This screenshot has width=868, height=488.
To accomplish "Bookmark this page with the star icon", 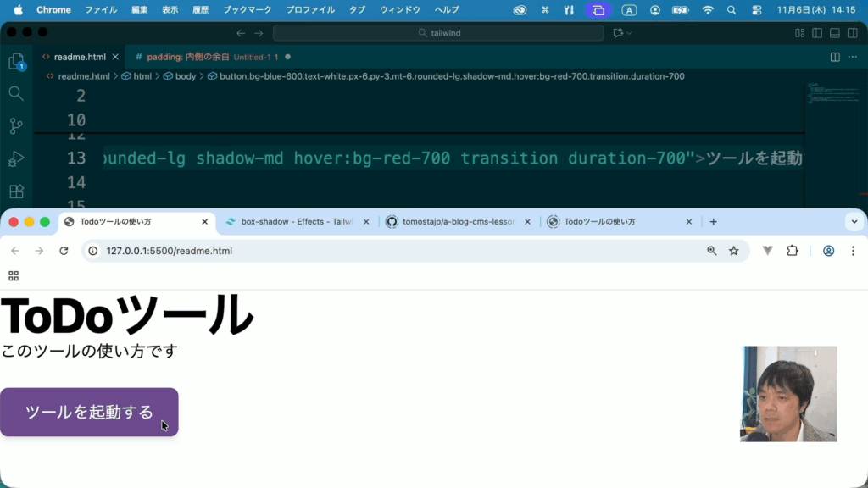I will coord(734,251).
